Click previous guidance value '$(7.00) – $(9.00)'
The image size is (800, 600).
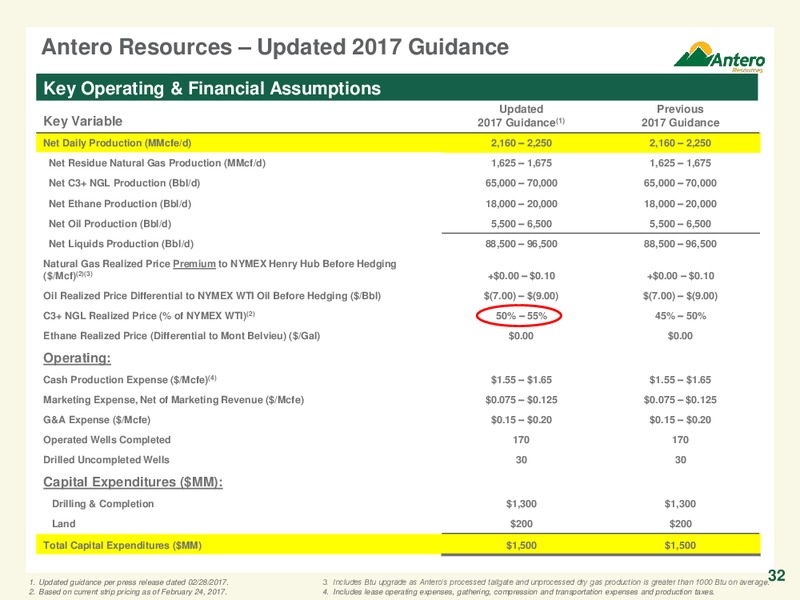[680, 295]
